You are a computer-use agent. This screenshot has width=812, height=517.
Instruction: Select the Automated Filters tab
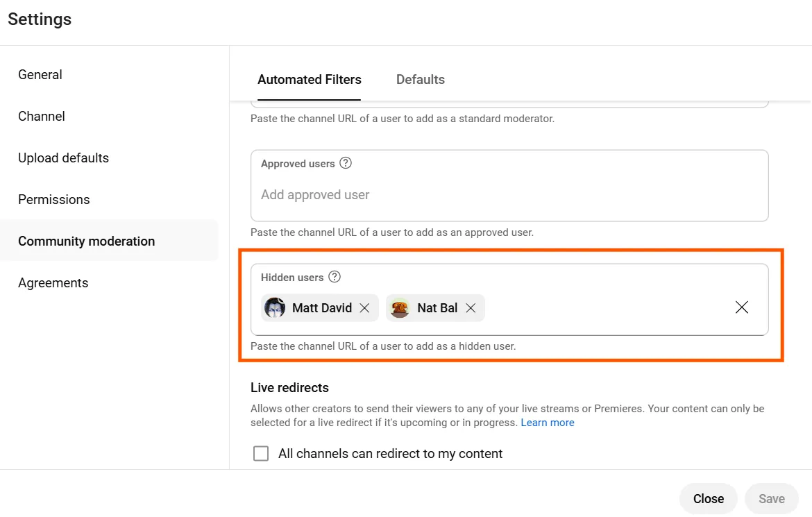(310, 79)
